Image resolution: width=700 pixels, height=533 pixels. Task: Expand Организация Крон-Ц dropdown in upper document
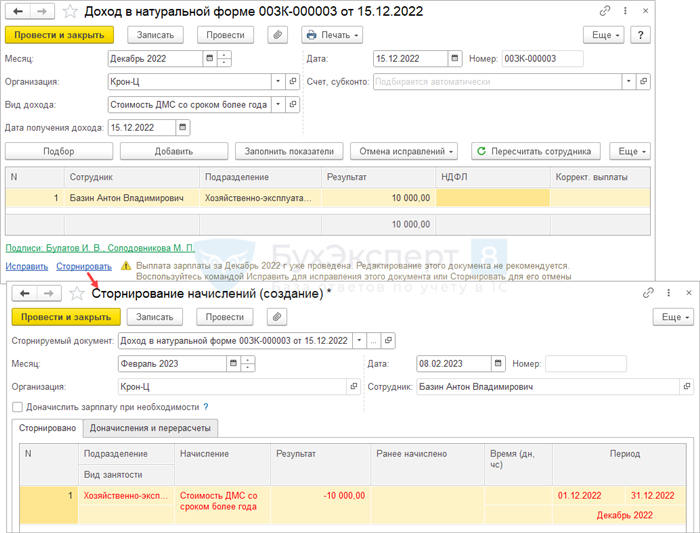point(278,82)
